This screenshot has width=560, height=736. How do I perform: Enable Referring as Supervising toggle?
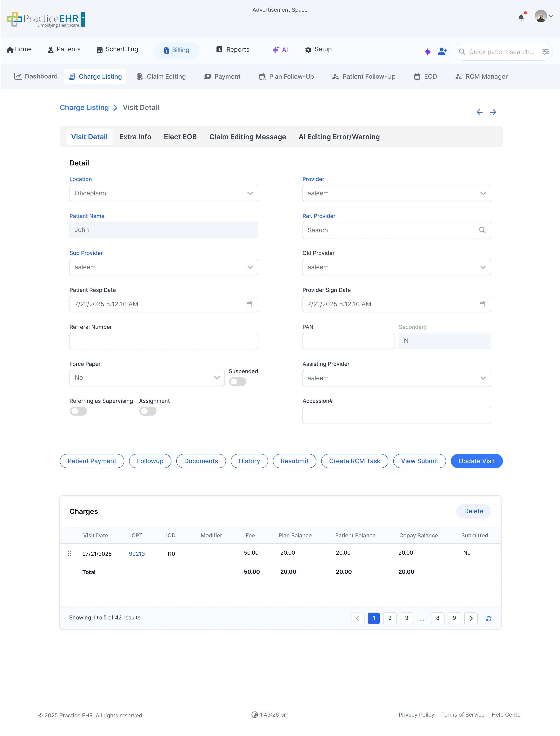coord(78,411)
